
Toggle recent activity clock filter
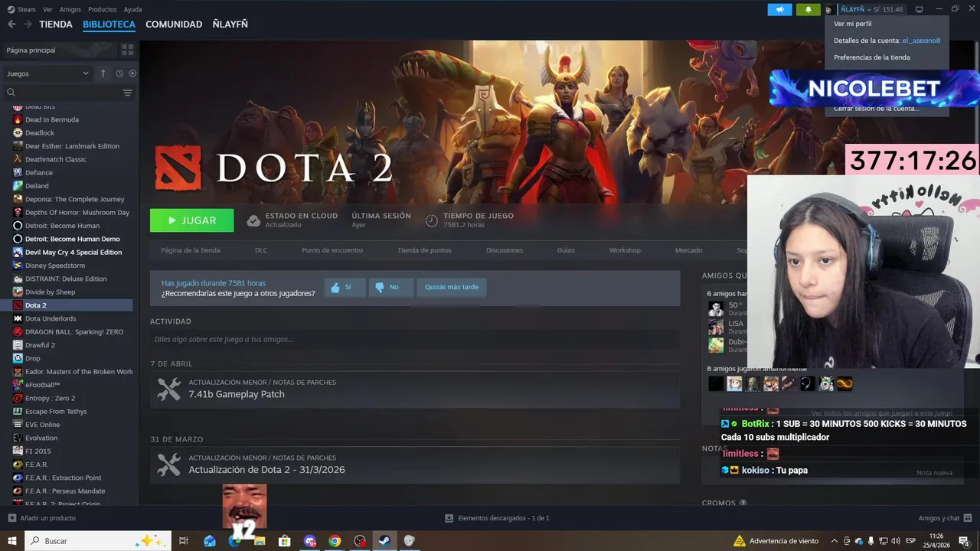click(x=119, y=73)
